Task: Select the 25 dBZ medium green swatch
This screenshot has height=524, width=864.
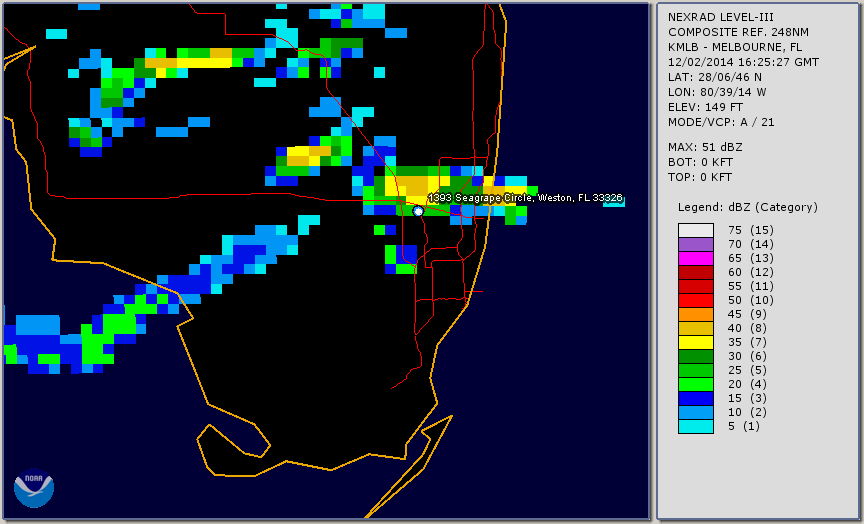Action: pos(695,370)
